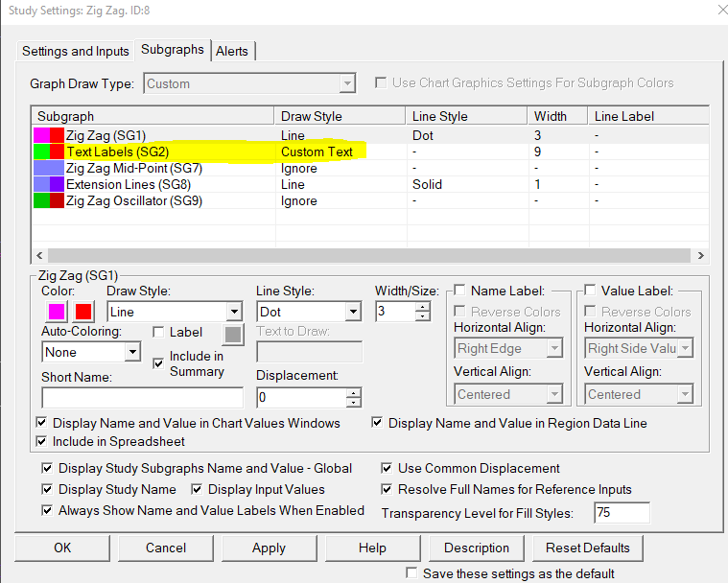Toggle Resolve Full Names for Reference Inputs
Screen dimensions: 728x583
pos(387,489)
